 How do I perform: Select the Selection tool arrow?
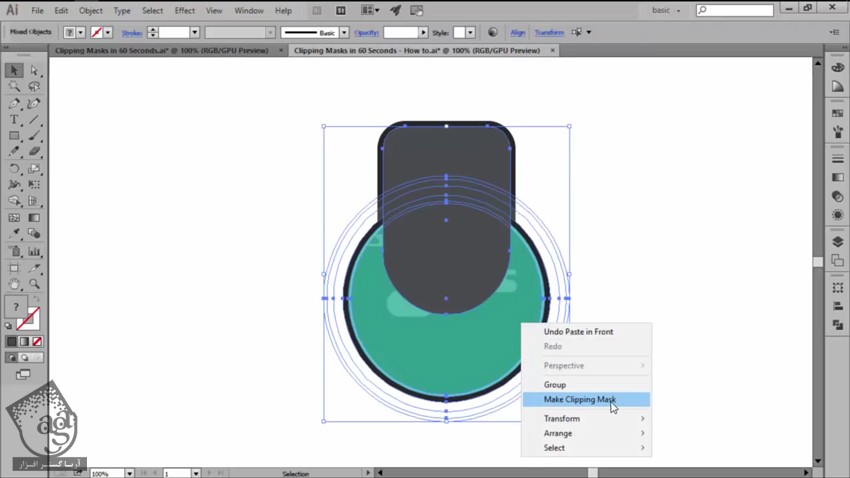click(x=14, y=71)
